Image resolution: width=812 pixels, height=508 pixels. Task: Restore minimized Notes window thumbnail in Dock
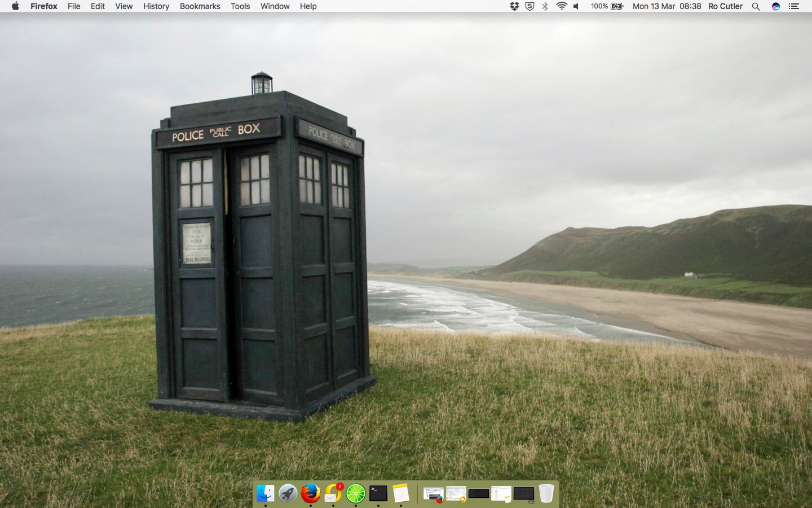point(501,494)
